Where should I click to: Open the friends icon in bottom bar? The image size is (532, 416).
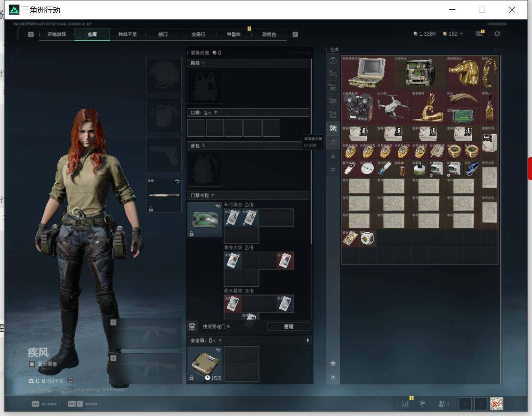click(x=443, y=403)
